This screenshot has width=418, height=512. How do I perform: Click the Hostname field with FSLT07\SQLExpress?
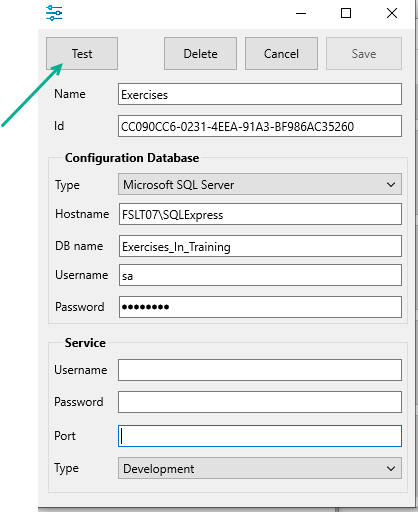coord(260,214)
